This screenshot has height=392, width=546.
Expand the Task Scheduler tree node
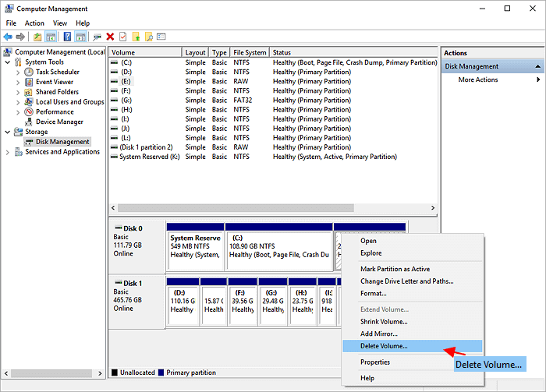coord(19,72)
